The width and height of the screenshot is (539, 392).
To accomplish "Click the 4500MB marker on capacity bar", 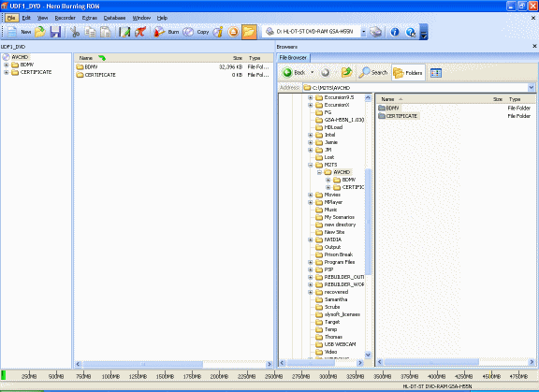I will pos(491,376).
